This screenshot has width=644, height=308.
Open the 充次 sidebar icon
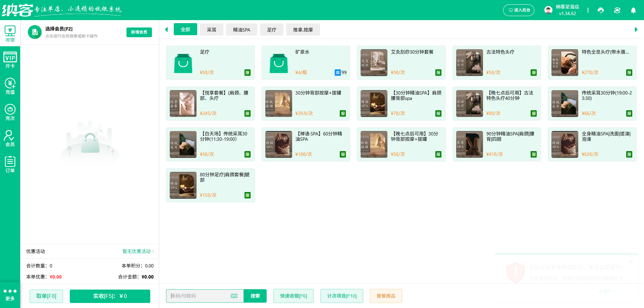pyautogui.click(x=10, y=112)
